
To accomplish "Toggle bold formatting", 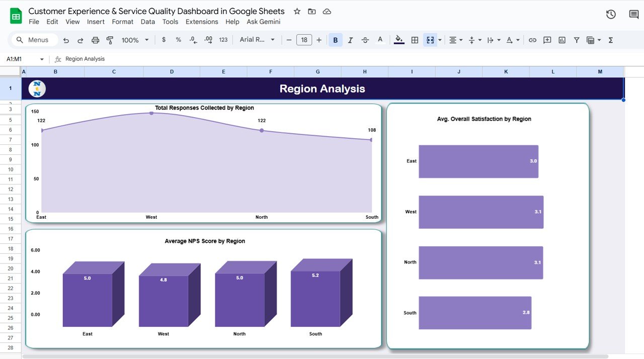I will (x=335, y=40).
